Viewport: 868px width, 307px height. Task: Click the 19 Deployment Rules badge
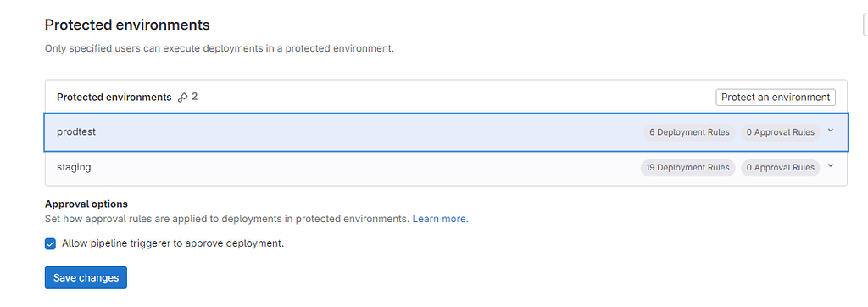click(x=687, y=167)
